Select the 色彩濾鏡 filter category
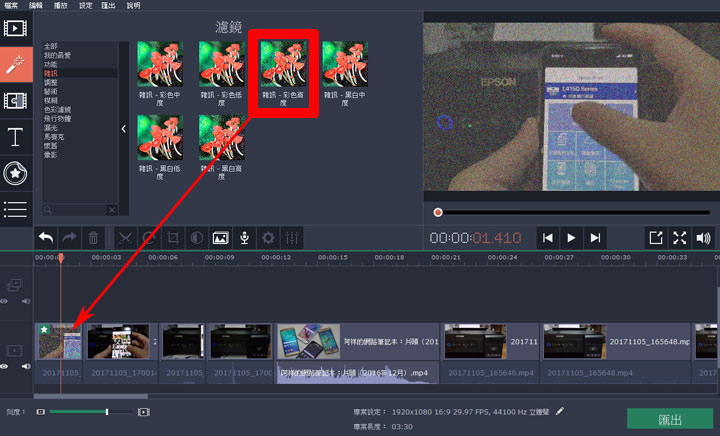The width and height of the screenshot is (720, 436). pos(57,110)
